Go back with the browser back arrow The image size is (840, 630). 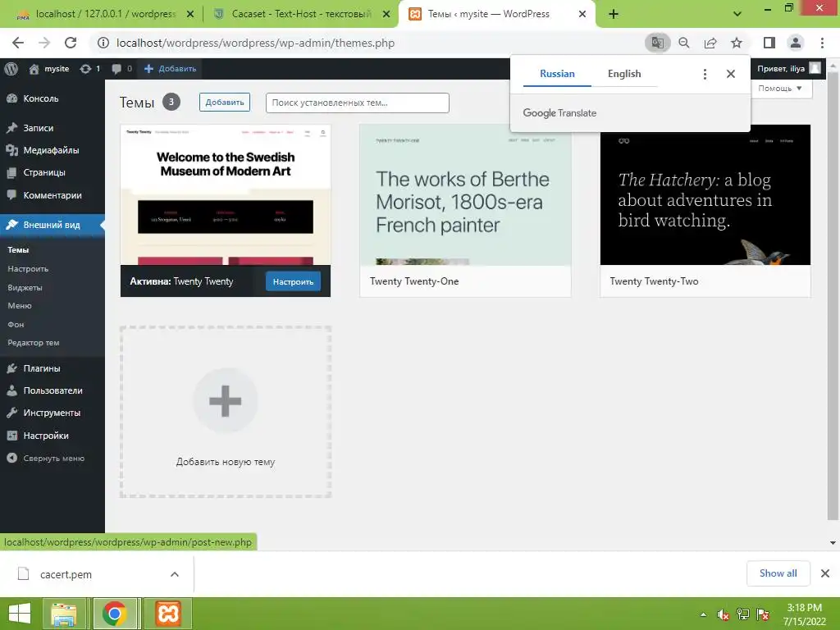coord(18,43)
